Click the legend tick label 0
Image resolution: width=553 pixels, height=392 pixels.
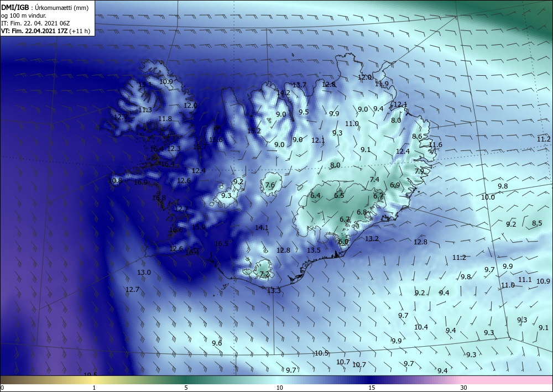pos(2,388)
